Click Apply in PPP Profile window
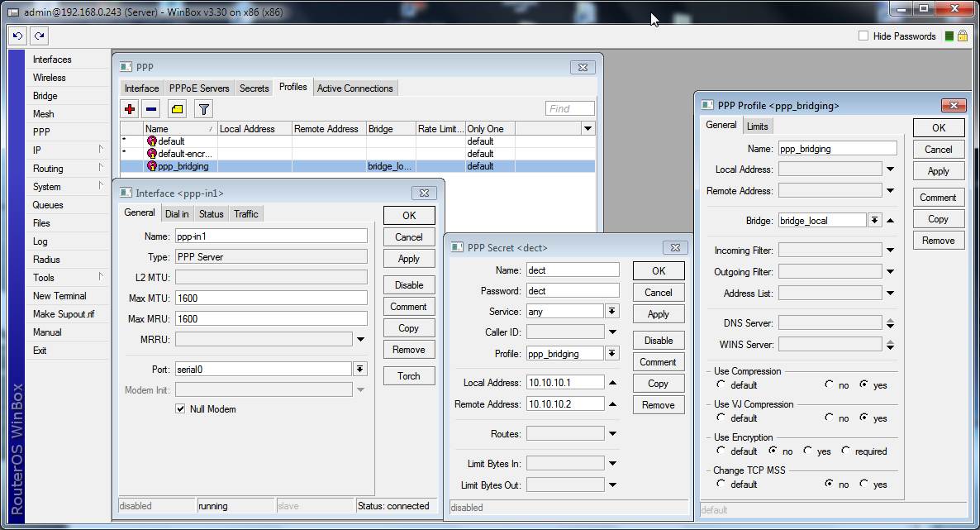The image size is (980, 530). [x=938, y=171]
